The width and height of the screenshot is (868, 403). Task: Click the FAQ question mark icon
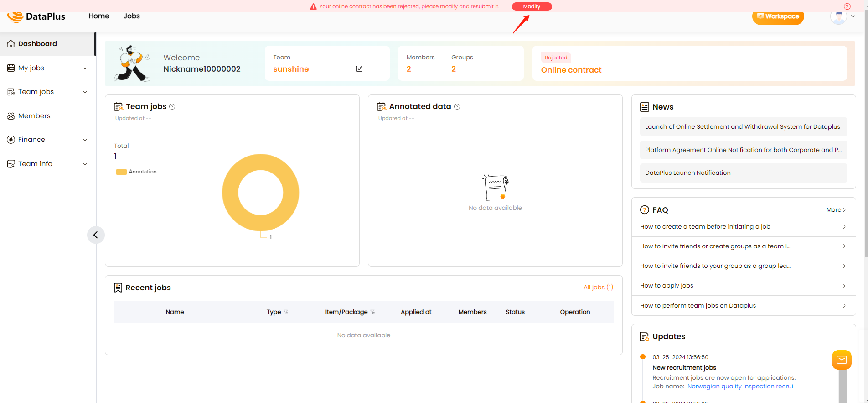pyautogui.click(x=644, y=210)
